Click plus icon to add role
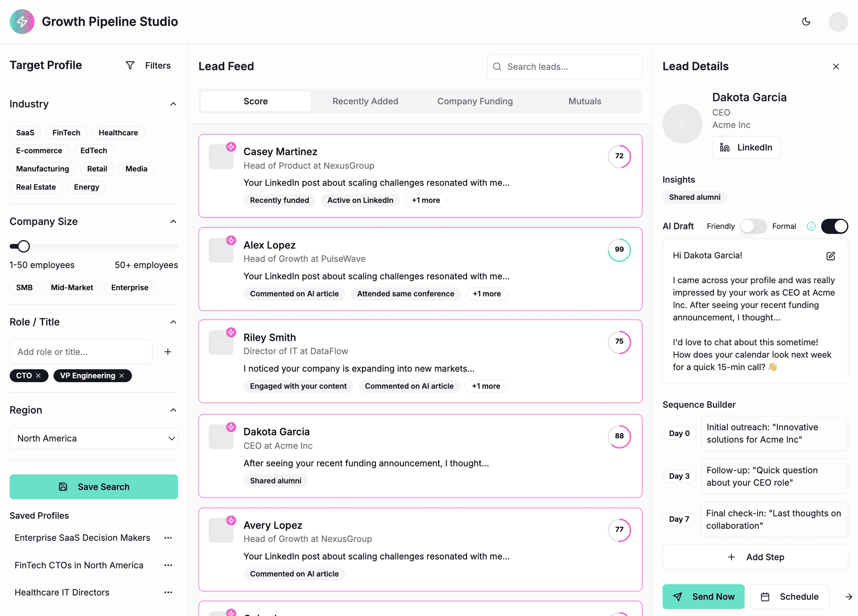The height and width of the screenshot is (616, 858). pos(168,352)
